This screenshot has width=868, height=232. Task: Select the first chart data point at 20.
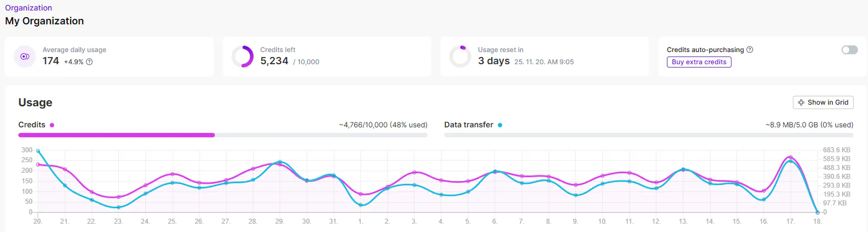(x=38, y=151)
